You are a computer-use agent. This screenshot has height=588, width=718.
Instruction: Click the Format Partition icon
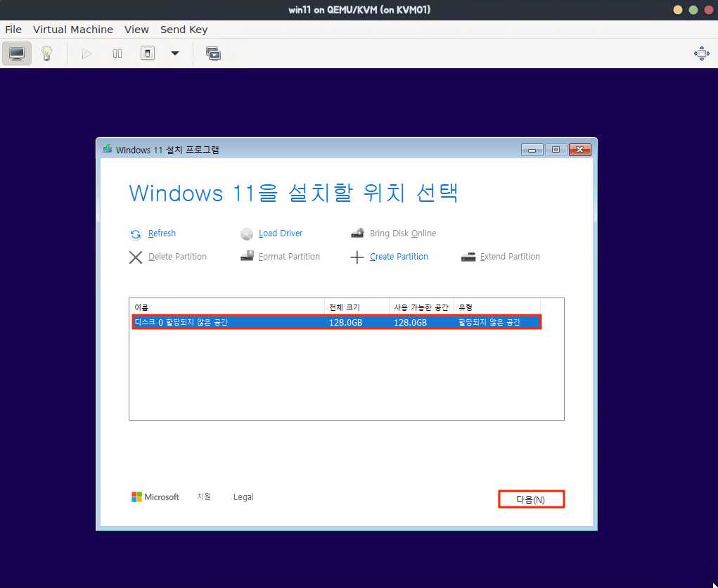[x=247, y=256]
